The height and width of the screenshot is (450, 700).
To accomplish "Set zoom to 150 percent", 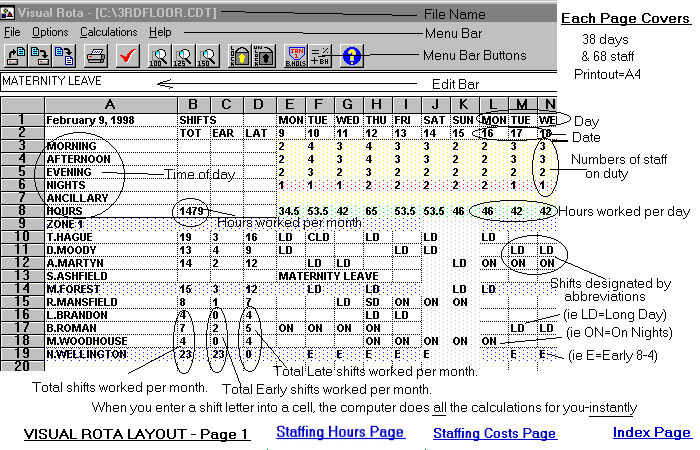I will click(x=208, y=56).
